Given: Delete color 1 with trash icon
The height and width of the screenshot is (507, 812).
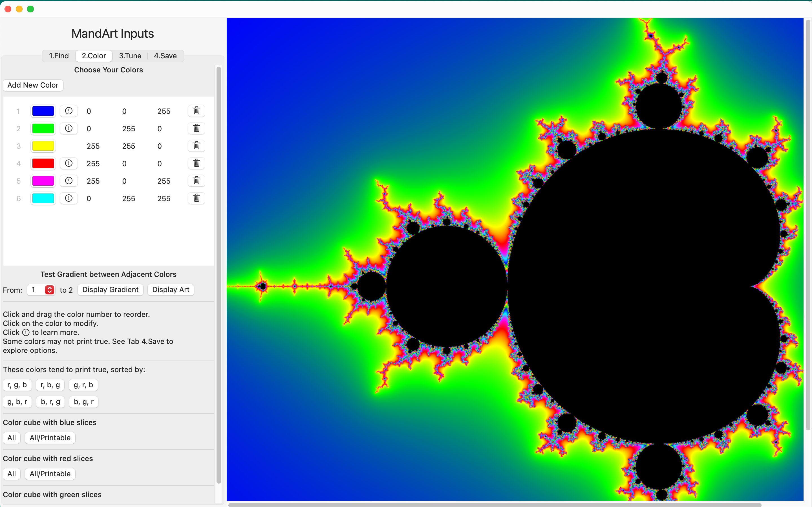Looking at the screenshot, I should (196, 111).
